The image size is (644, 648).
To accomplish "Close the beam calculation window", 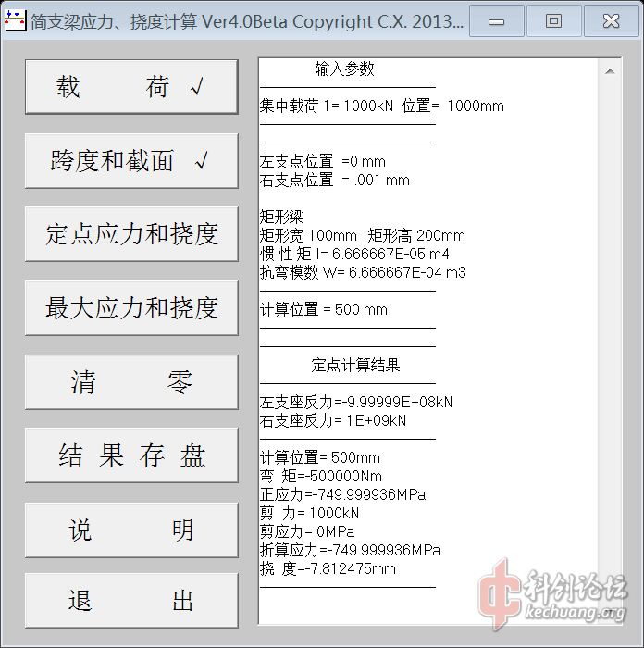I will pyautogui.click(x=610, y=21).
